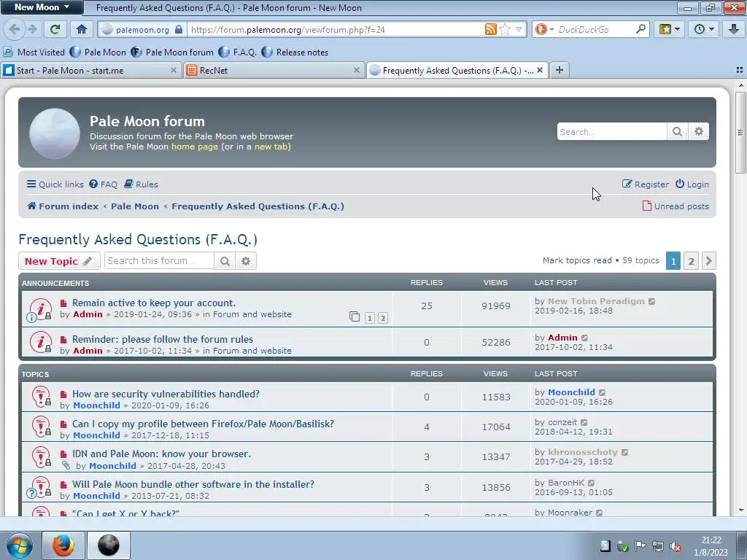The image size is (747, 560).
Task: Switch to the Start - Pale Moon tab
Action: pyautogui.click(x=90, y=70)
